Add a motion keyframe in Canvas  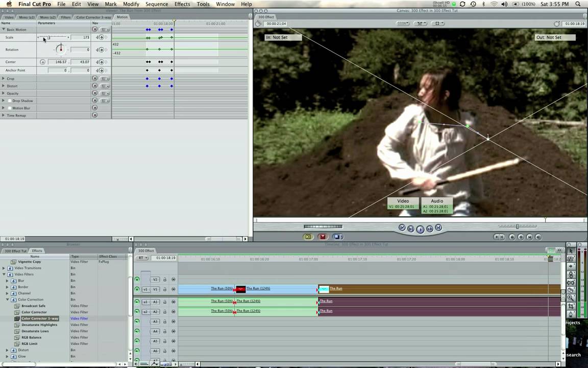(x=521, y=237)
